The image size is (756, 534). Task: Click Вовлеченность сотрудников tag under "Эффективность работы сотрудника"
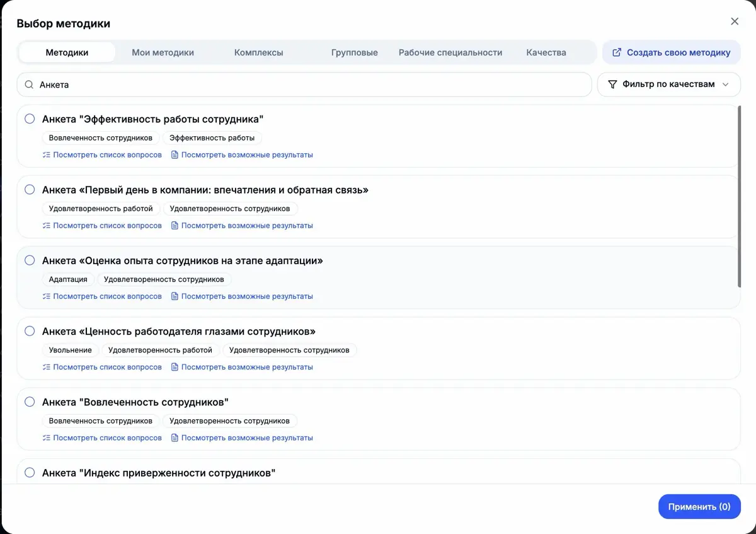101,137
